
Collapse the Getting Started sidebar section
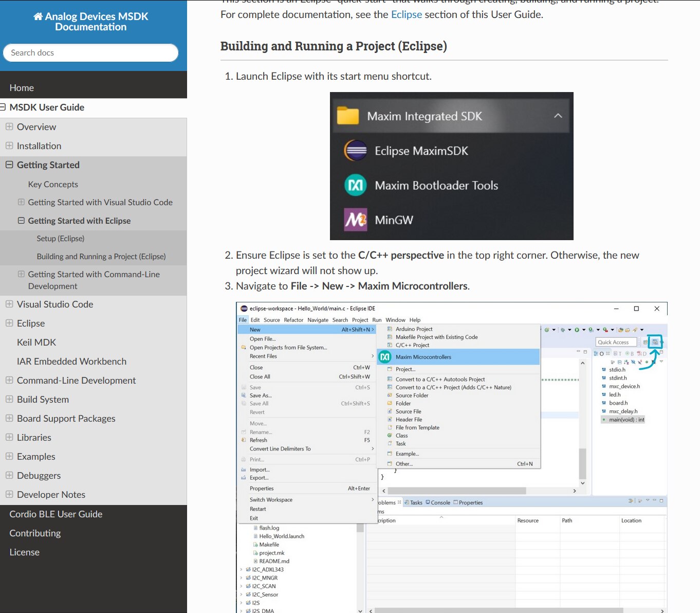click(9, 165)
